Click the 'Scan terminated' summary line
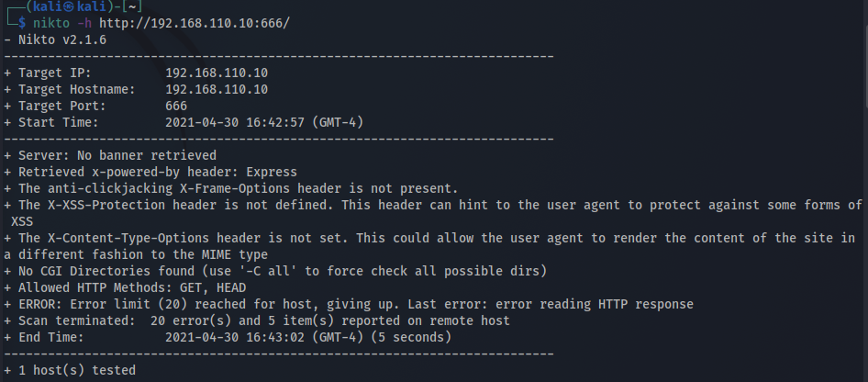The height and width of the screenshot is (382, 868). point(257,320)
